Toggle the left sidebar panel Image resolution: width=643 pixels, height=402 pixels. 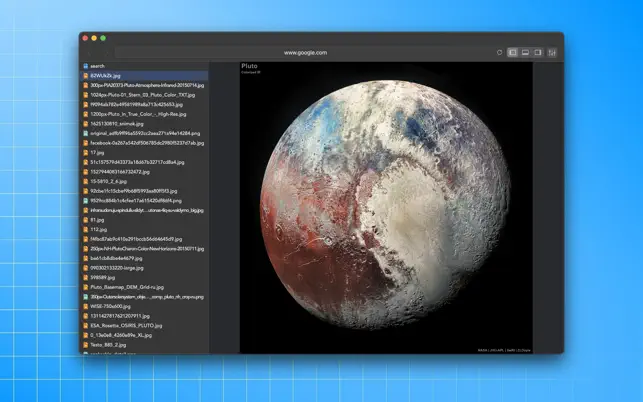[512, 53]
